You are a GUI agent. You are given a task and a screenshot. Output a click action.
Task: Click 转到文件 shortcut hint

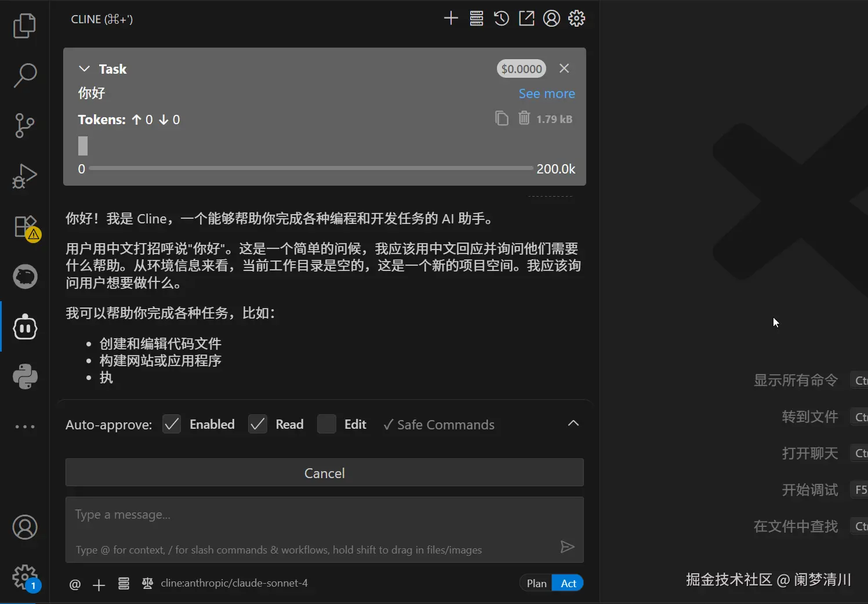coord(810,417)
